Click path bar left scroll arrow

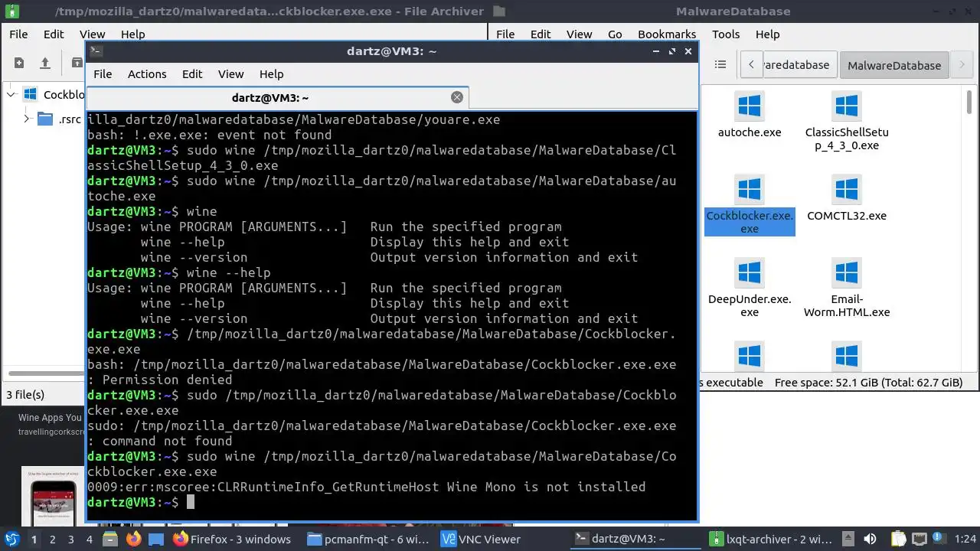pos(751,65)
